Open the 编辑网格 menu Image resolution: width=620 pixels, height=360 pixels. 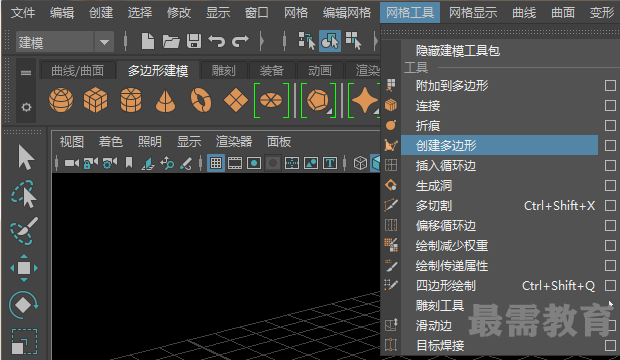(x=347, y=13)
